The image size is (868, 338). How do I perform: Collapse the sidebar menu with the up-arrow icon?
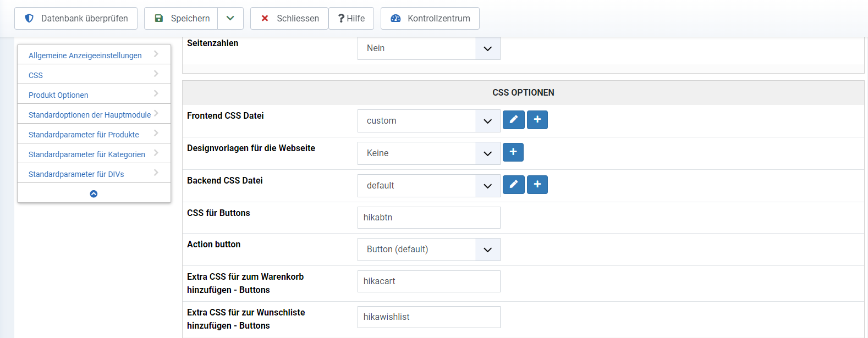94,193
